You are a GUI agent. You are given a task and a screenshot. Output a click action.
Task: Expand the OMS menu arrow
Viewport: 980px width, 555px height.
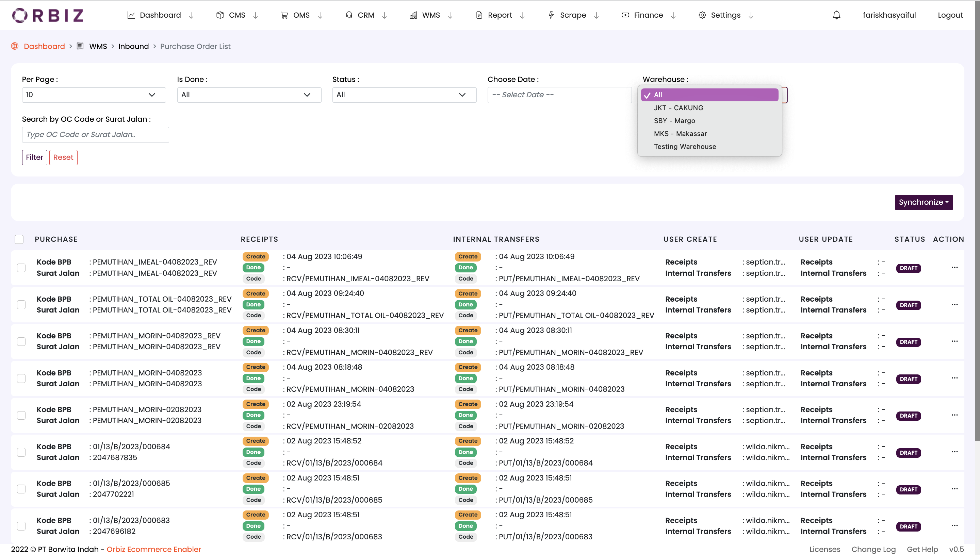[320, 15]
